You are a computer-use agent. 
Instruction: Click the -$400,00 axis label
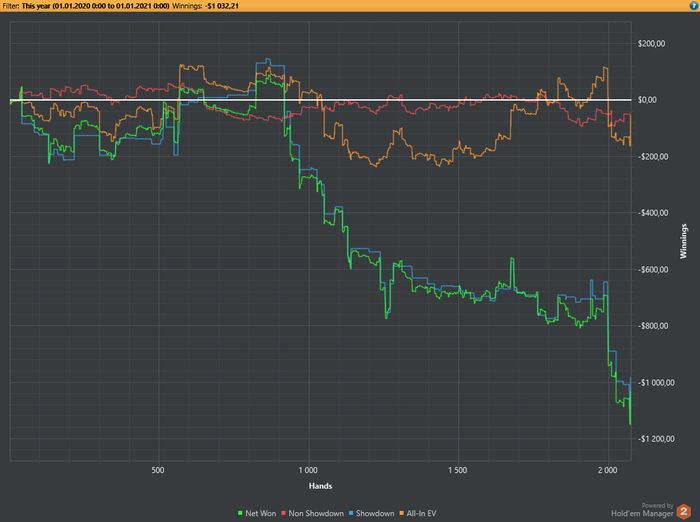coord(653,213)
